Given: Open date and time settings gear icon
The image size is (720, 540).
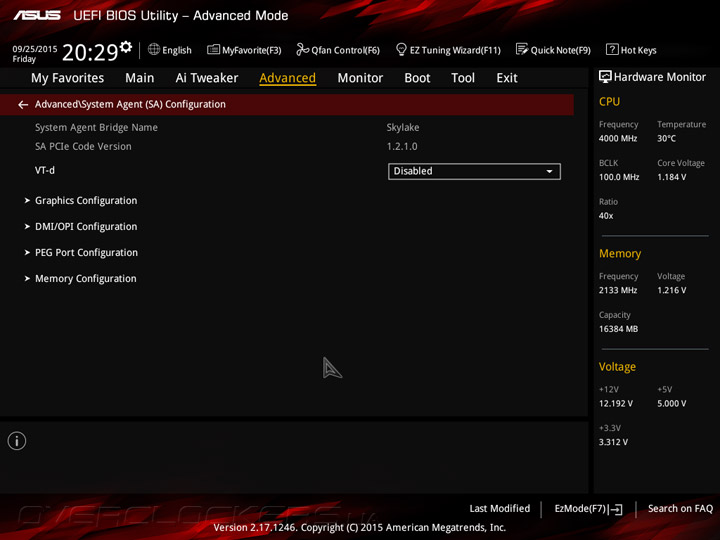Looking at the screenshot, I should pyautogui.click(x=126, y=47).
